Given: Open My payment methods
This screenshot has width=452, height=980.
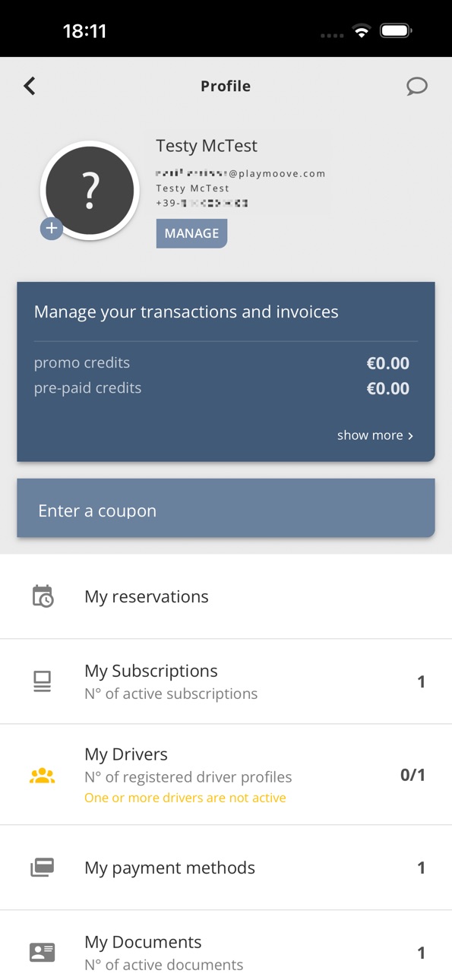Looking at the screenshot, I should 226,868.
